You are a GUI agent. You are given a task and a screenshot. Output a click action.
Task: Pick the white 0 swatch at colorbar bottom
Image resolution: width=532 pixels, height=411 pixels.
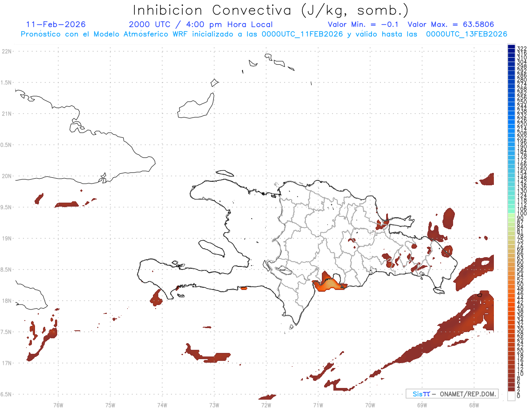511,397
